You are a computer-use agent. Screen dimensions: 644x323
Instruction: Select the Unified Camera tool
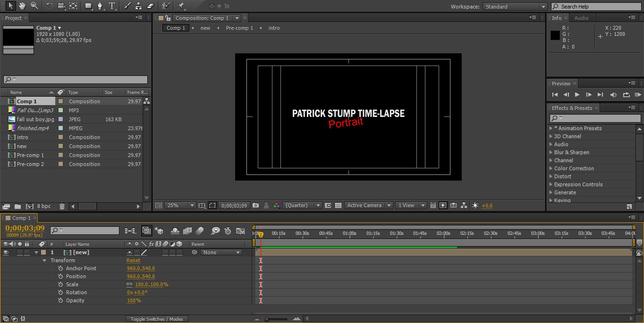pyautogui.click(x=61, y=6)
